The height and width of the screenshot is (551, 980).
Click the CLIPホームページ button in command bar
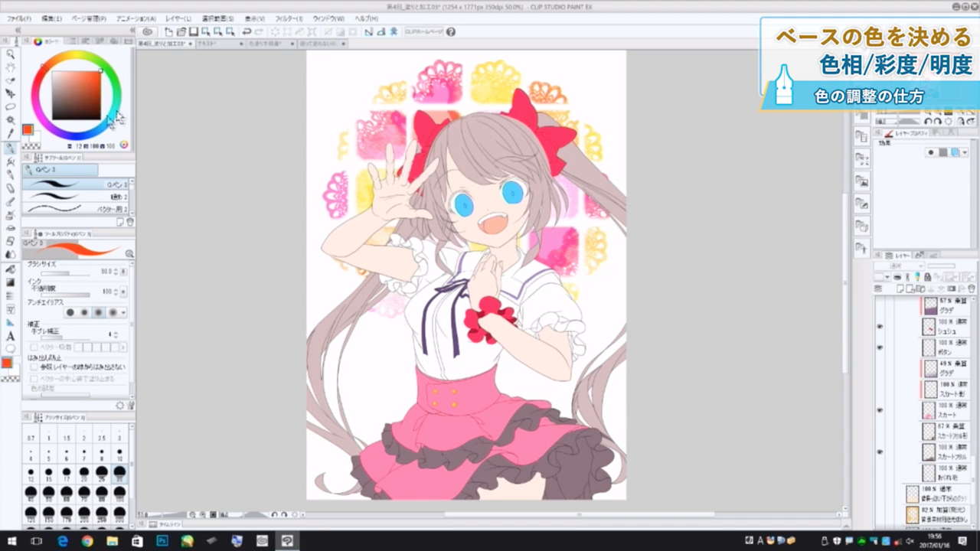pos(423,31)
